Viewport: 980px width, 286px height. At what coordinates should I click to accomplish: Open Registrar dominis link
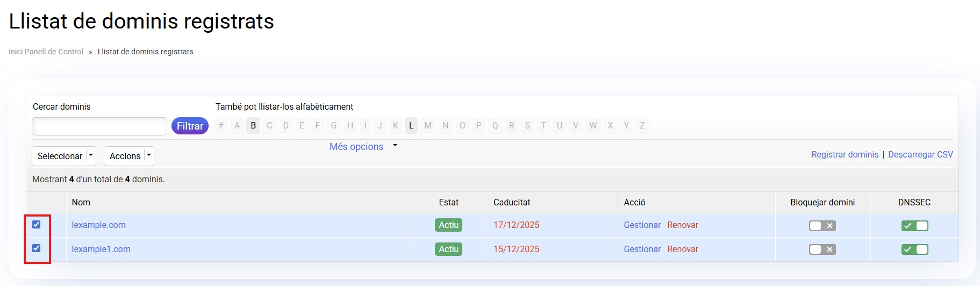pyautogui.click(x=845, y=155)
